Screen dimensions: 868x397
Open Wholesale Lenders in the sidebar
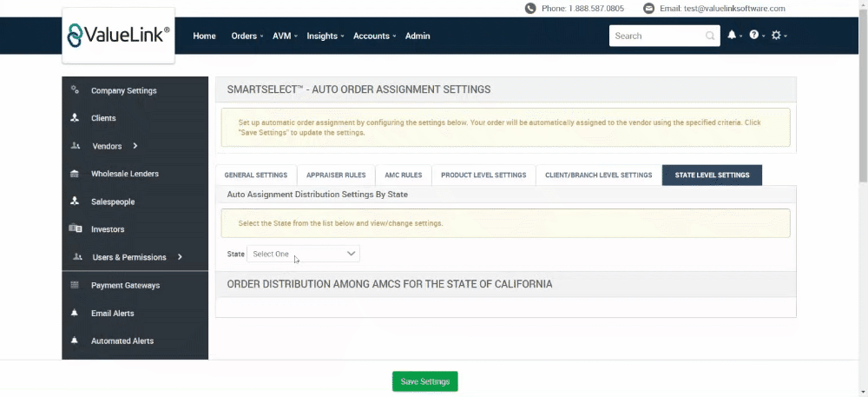tap(125, 174)
